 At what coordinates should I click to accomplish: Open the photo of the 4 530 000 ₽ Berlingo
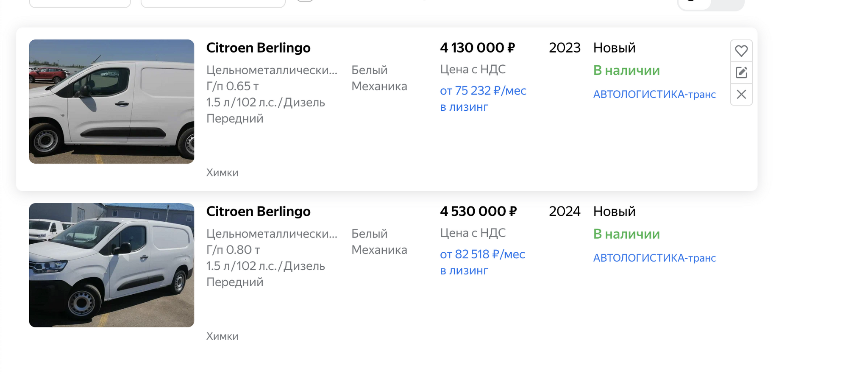point(111,265)
